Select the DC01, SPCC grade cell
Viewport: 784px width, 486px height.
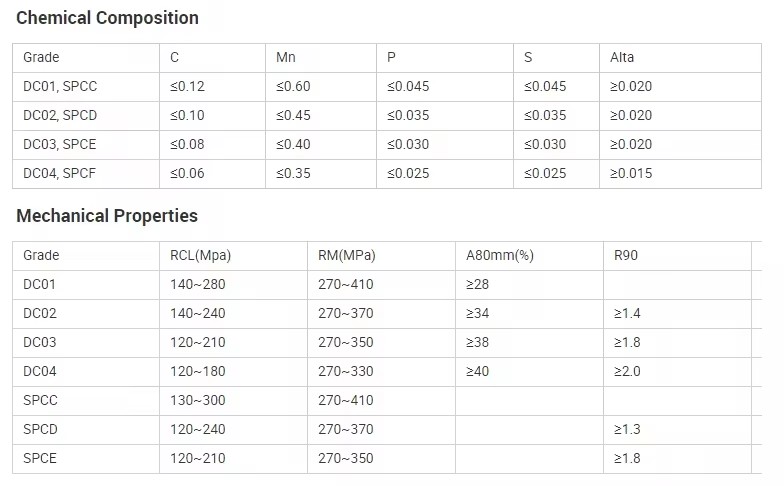tap(60, 86)
